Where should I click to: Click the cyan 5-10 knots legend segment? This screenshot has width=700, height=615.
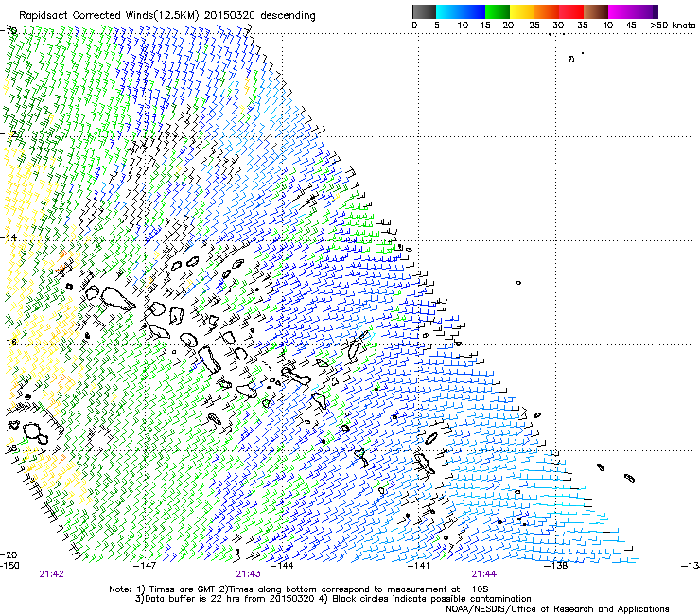point(448,11)
